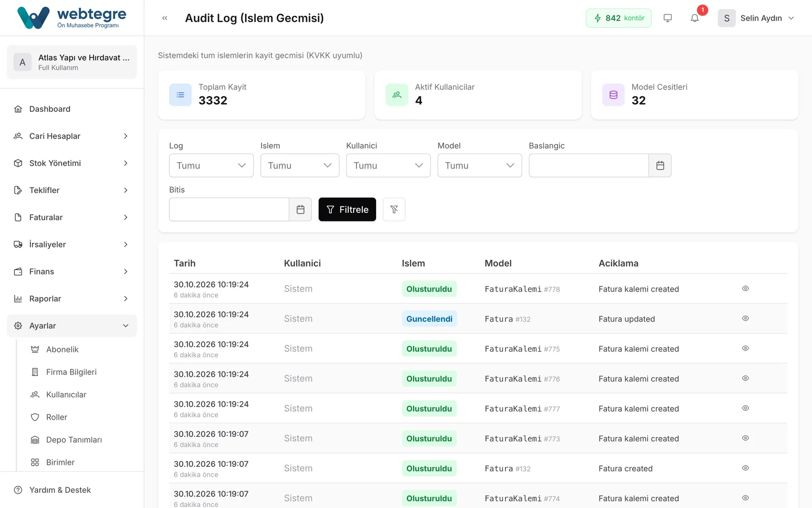
Task: Open Abonelik settings page
Action: pos(62,350)
